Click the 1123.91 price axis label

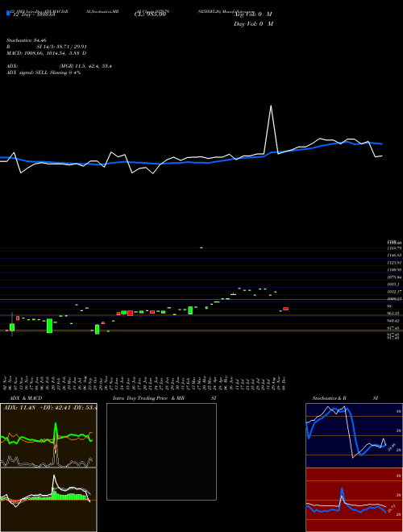[395, 263]
